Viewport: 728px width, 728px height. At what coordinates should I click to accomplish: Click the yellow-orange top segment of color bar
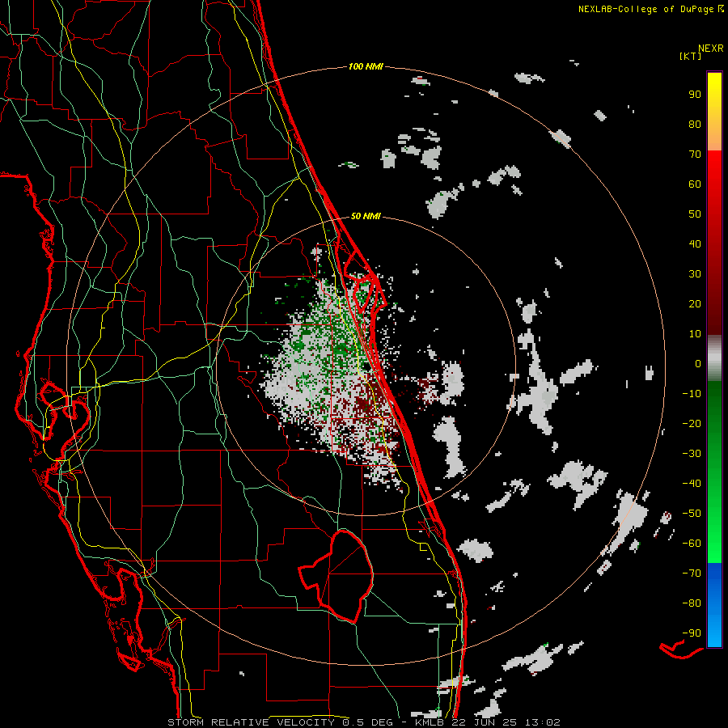[714, 112]
